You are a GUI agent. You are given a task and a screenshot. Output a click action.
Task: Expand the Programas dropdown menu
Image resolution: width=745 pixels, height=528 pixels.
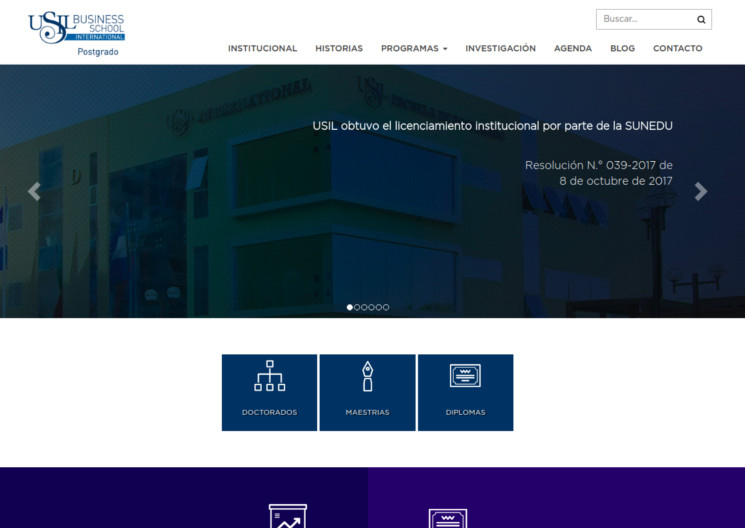414,48
